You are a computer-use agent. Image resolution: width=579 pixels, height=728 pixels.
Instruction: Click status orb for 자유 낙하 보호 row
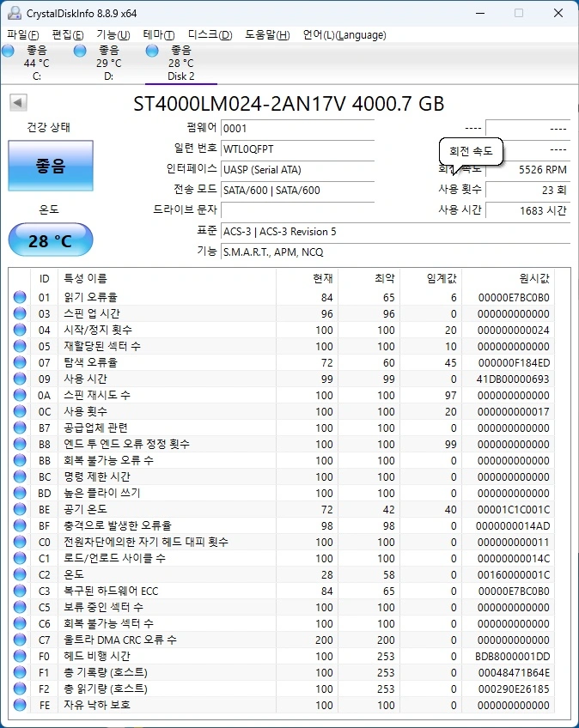20,705
